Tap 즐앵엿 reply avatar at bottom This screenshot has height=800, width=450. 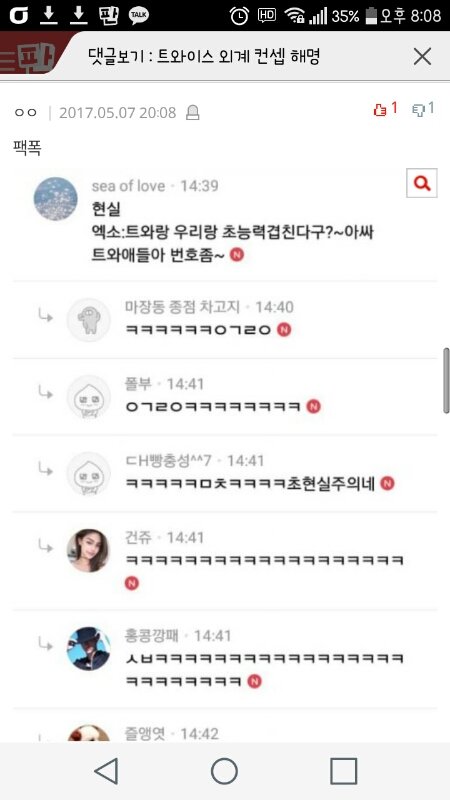(x=89, y=733)
